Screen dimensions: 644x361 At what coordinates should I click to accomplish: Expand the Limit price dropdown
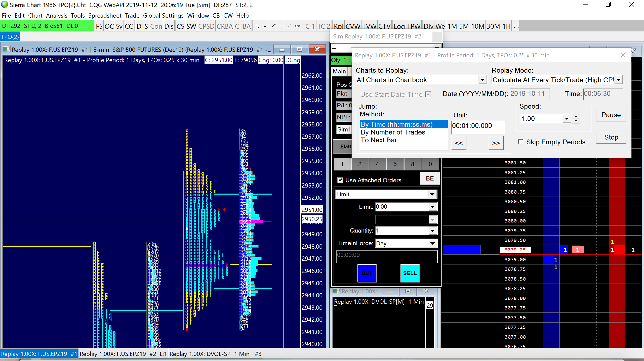[432, 207]
